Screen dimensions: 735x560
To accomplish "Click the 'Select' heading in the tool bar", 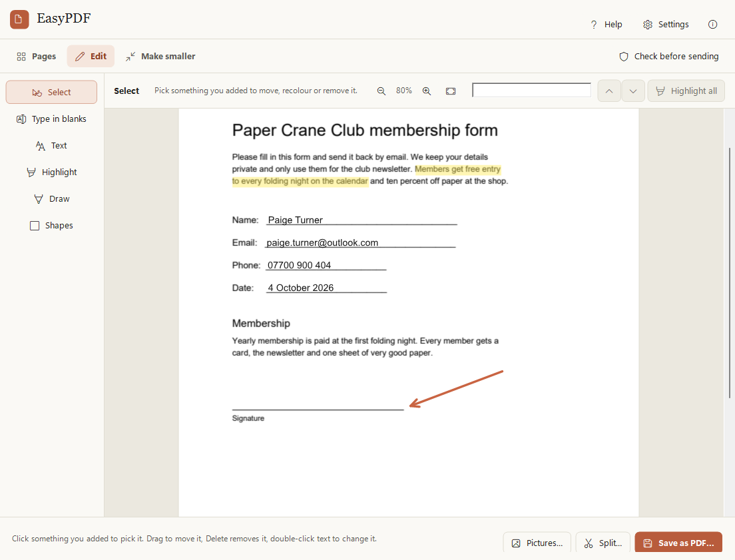I will click(126, 91).
